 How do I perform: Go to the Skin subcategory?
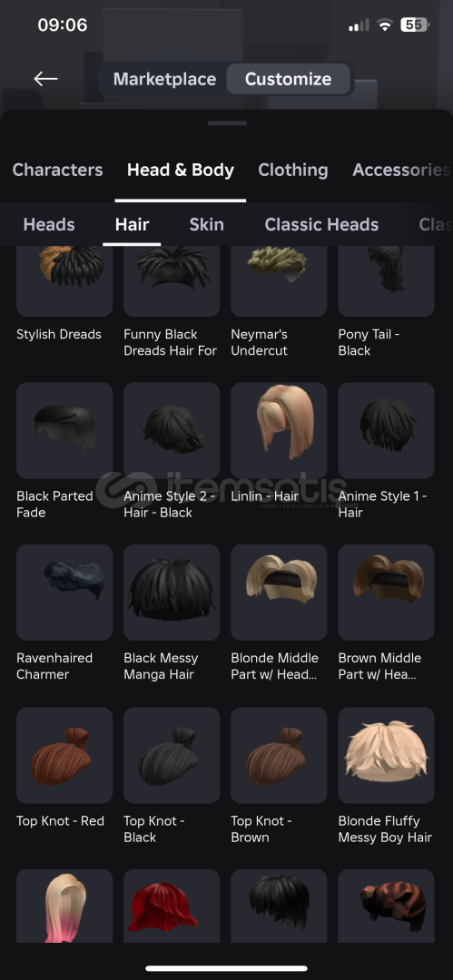206,224
